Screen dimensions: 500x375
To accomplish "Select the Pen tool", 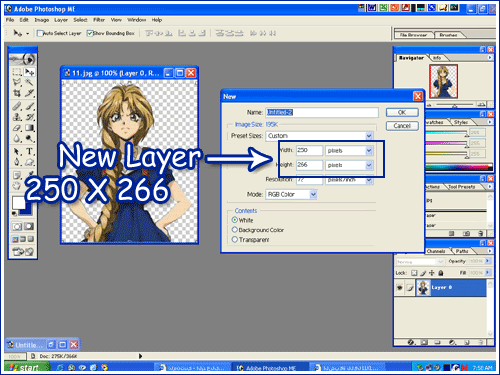I will click(17, 162).
